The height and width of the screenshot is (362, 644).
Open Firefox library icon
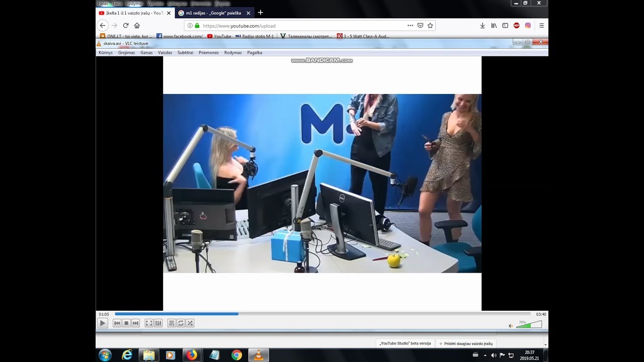click(494, 26)
